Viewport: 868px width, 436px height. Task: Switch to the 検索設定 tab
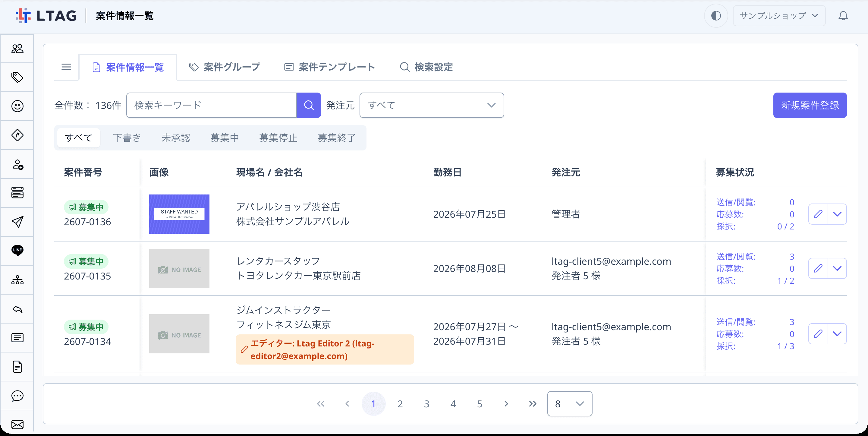[x=426, y=67]
